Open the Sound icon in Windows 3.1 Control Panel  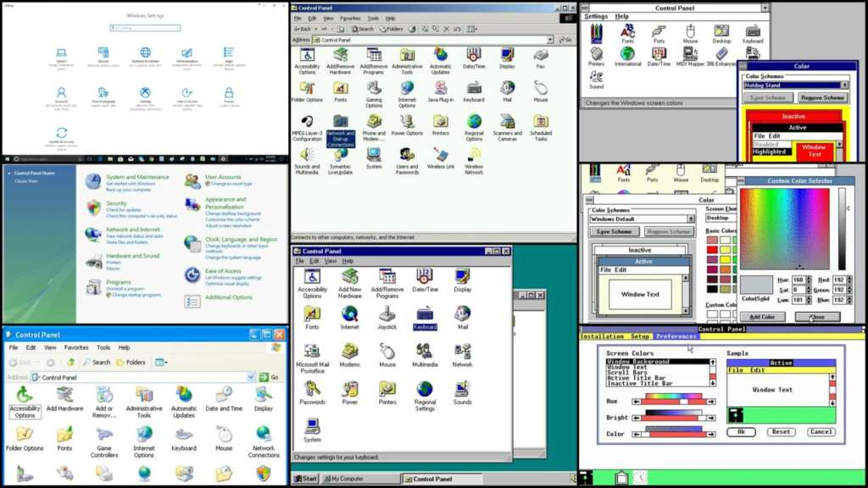click(596, 80)
